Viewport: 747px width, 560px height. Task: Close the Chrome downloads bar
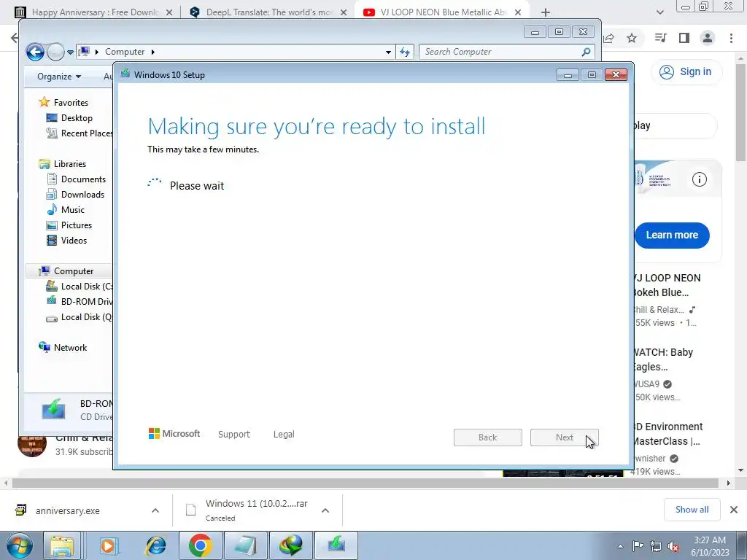[734, 510]
